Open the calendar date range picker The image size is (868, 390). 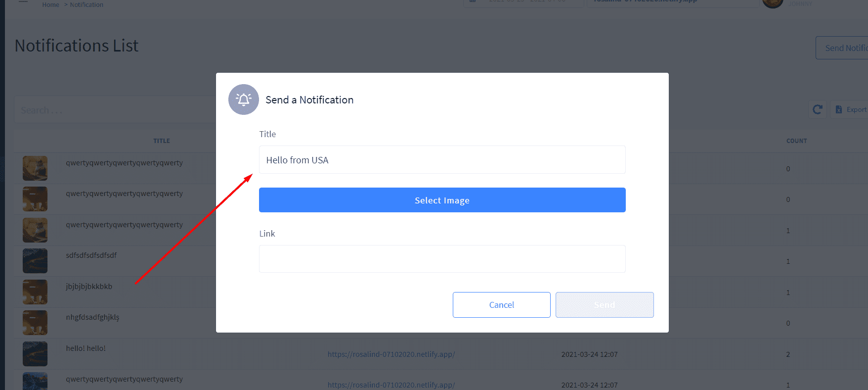pyautogui.click(x=523, y=2)
